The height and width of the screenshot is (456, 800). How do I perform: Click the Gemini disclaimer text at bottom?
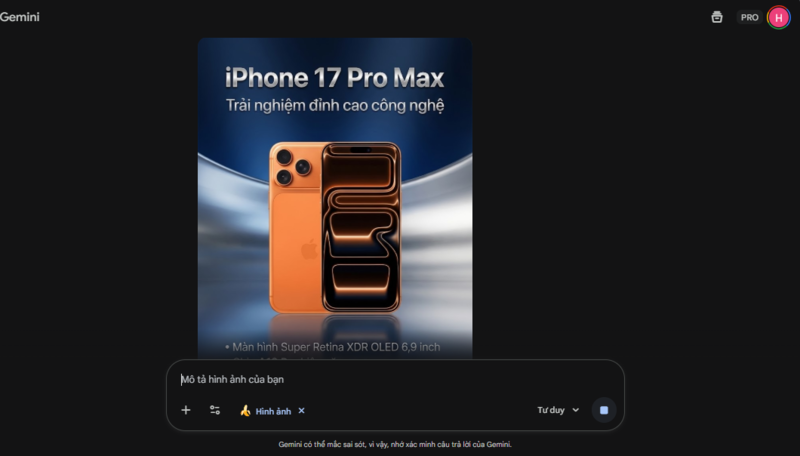pyautogui.click(x=395, y=444)
